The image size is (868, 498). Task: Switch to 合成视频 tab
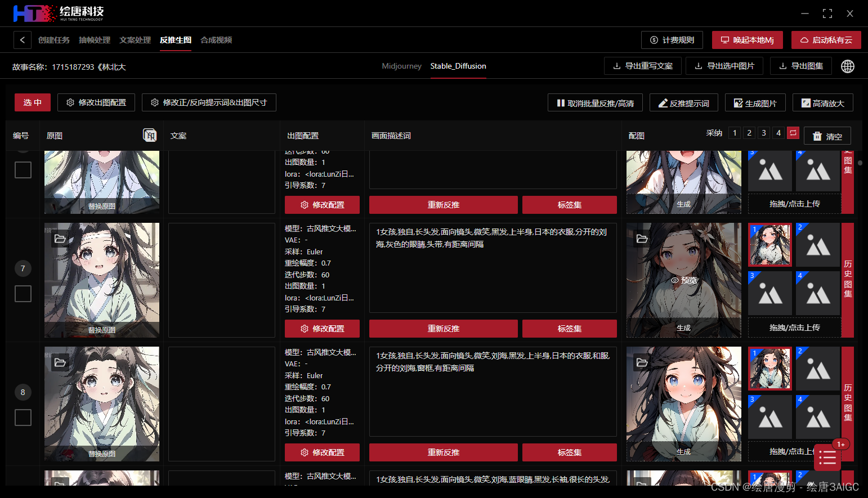click(216, 40)
